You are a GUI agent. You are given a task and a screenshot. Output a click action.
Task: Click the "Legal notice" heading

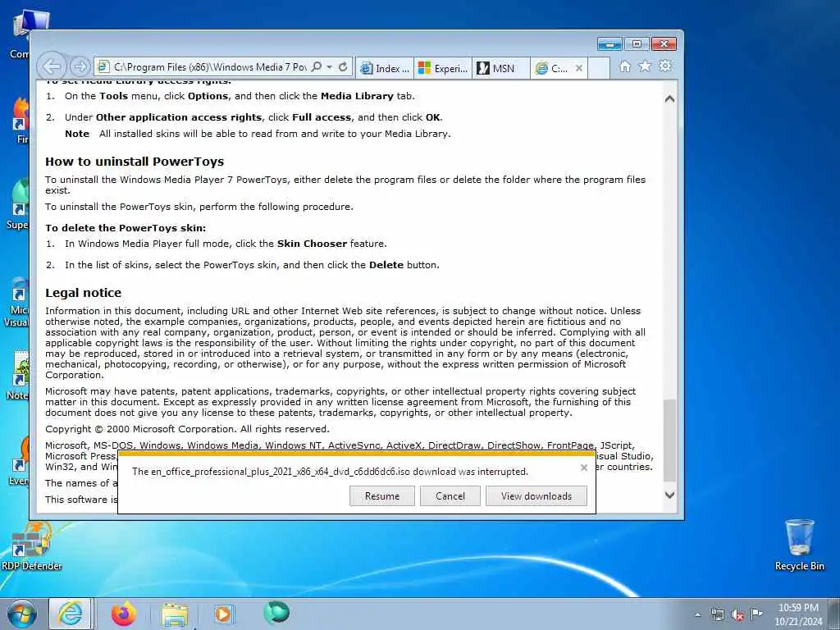[x=83, y=293]
